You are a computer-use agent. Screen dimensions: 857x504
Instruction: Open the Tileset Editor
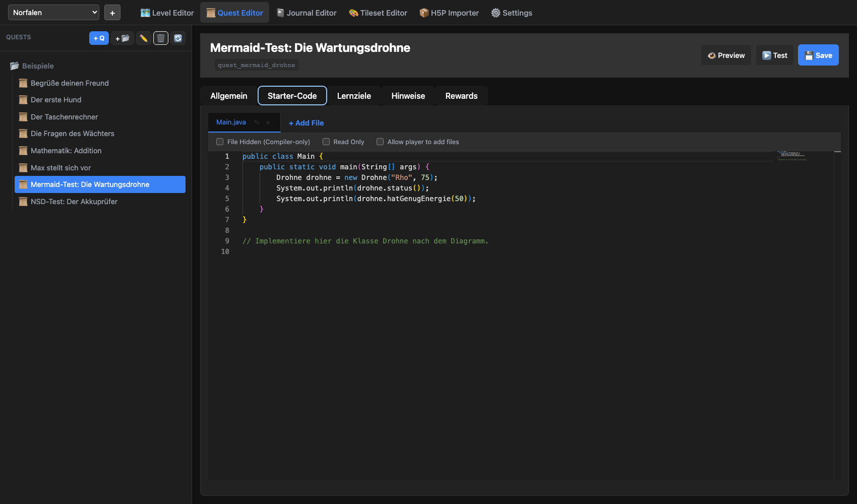coord(378,13)
